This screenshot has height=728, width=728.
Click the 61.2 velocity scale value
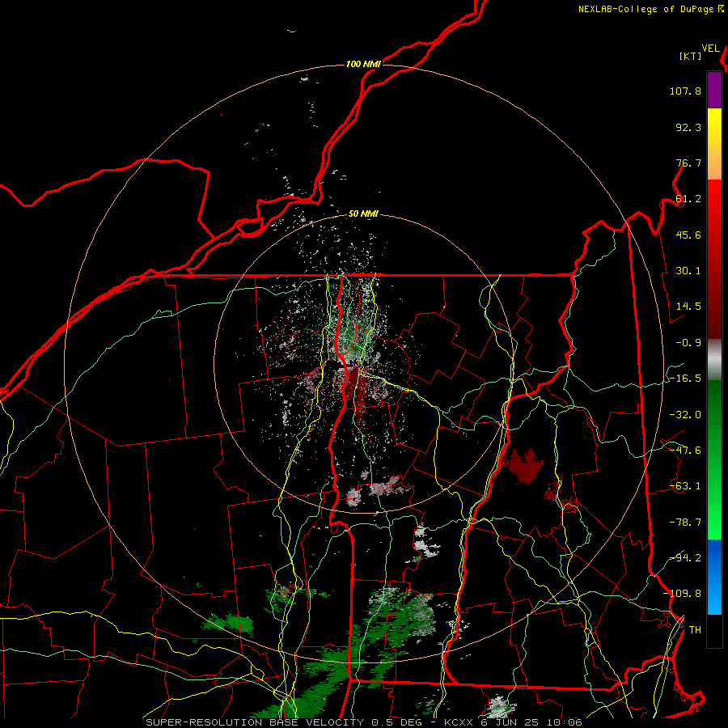click(x=688, y=199)
